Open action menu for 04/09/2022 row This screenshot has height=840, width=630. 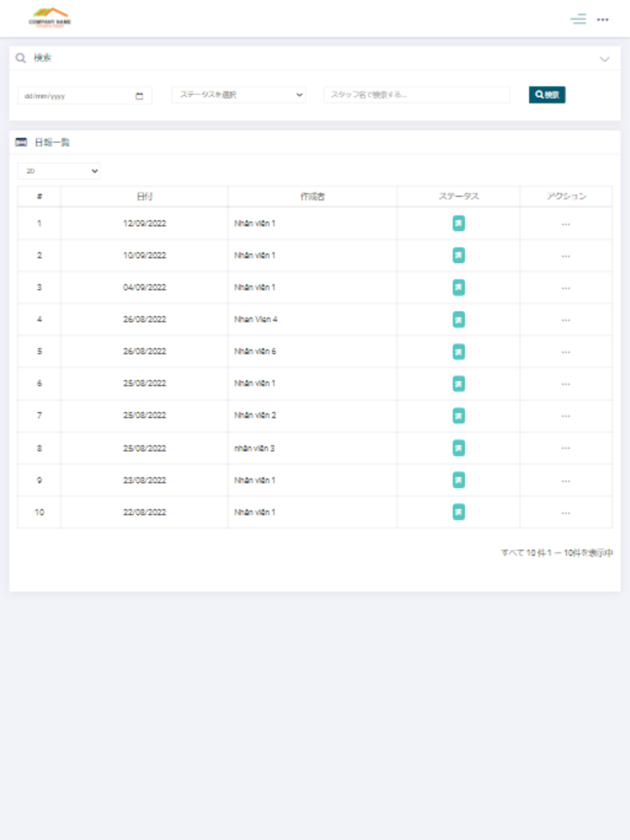(x=566, y=288)
